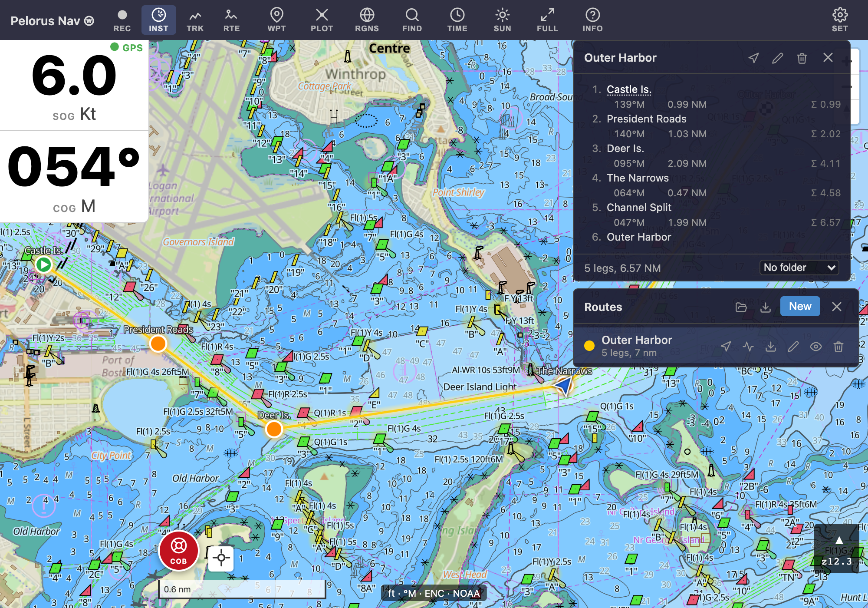868x608 pixels.
Task: Click the 5 legs, 6.57 NM summary
Action: pyautogui.click(x=622, y=268)
